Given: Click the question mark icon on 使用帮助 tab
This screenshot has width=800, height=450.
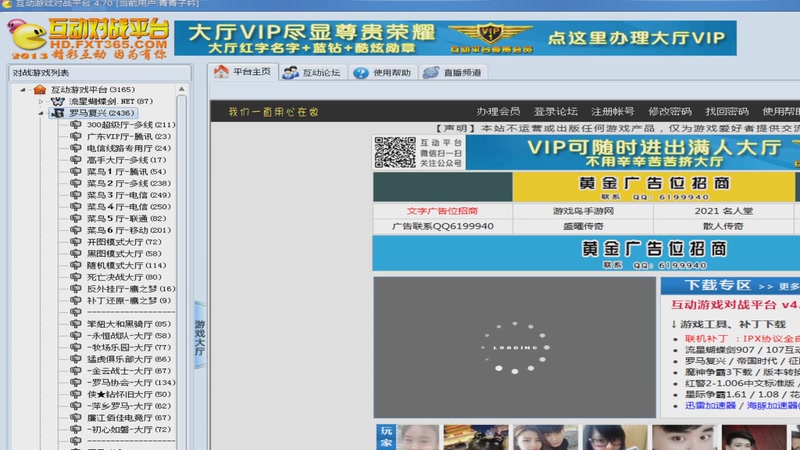Looking at the screenshot, I should [x=361, y=73].
